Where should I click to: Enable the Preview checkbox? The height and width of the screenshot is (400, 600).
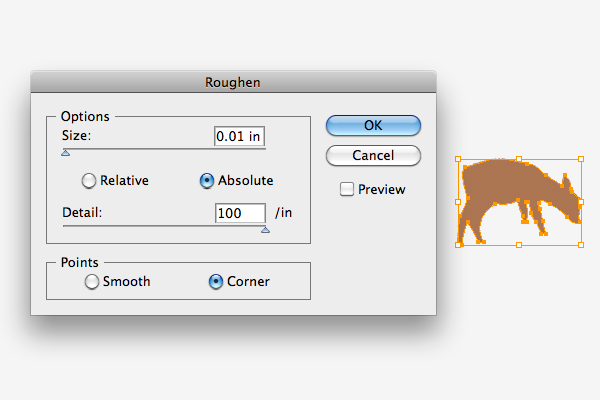coord(347,189)
